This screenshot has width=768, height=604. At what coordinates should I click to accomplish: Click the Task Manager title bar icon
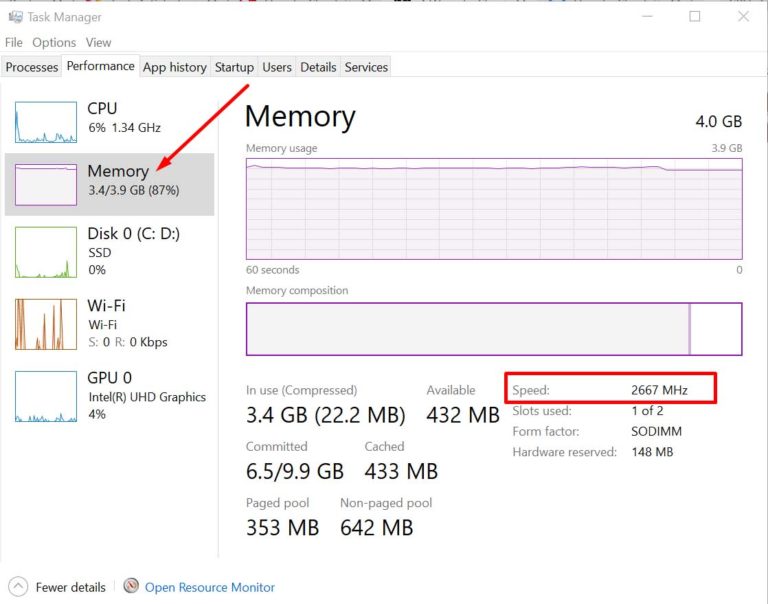point(16,17)
